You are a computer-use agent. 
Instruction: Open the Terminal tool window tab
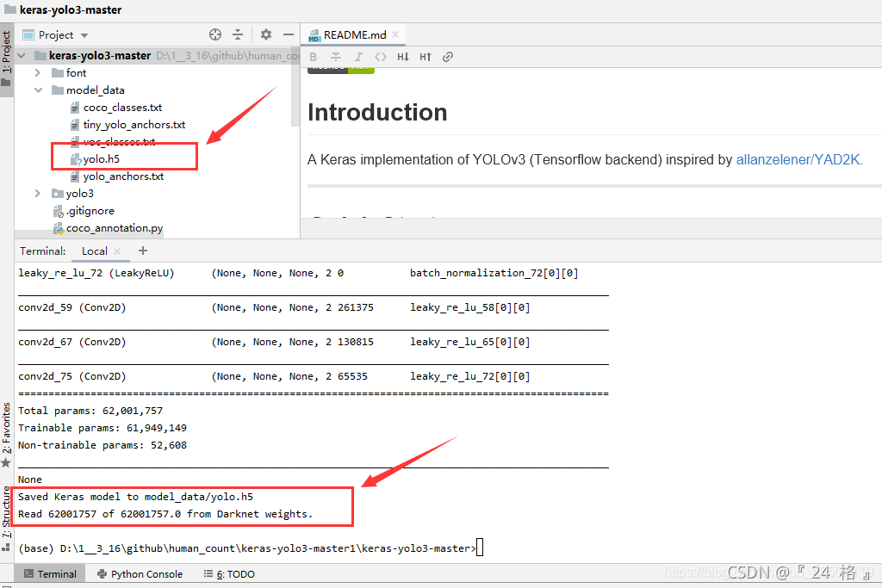point(50,574)
